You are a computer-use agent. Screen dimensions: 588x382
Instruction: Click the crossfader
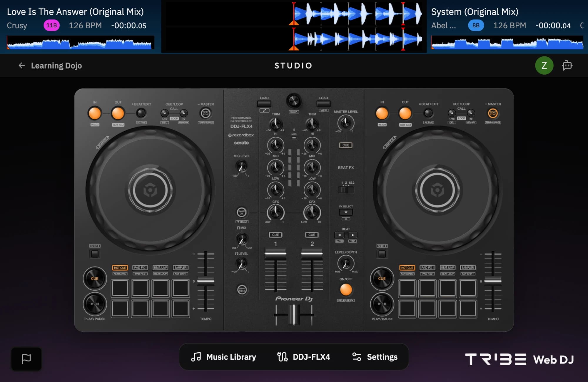click(294, 315)
